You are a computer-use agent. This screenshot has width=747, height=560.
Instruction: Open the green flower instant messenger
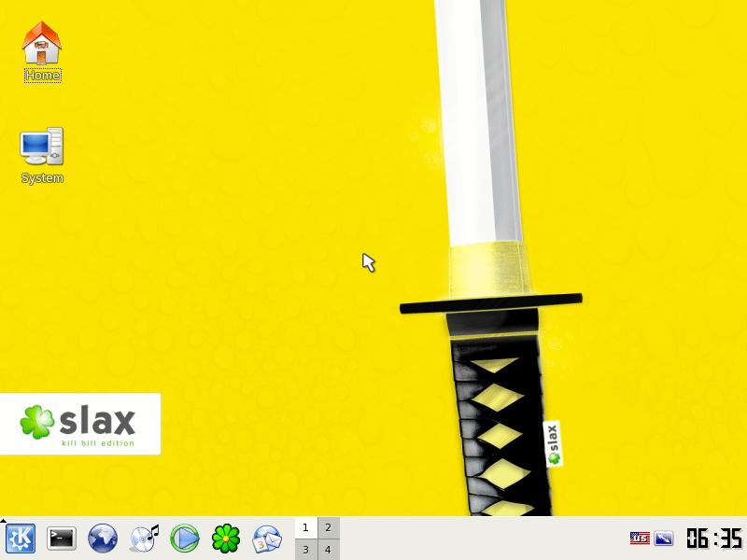(x=226, y=539)
